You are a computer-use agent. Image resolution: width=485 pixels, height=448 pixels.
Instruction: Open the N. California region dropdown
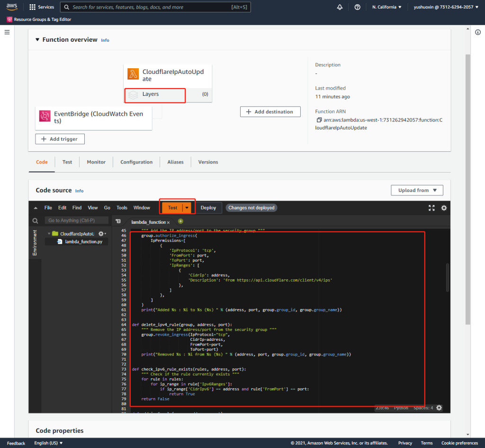pyautogui.click(x=386, y=7)
